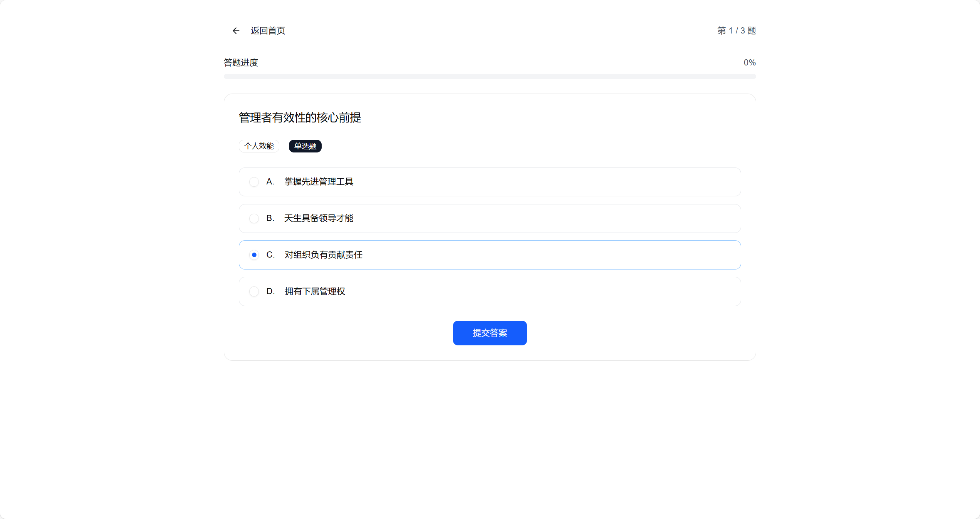Screen dimensions: 980x519
Task: Click question title 管理者有效性的核心前提
Action: click(300, 118)
